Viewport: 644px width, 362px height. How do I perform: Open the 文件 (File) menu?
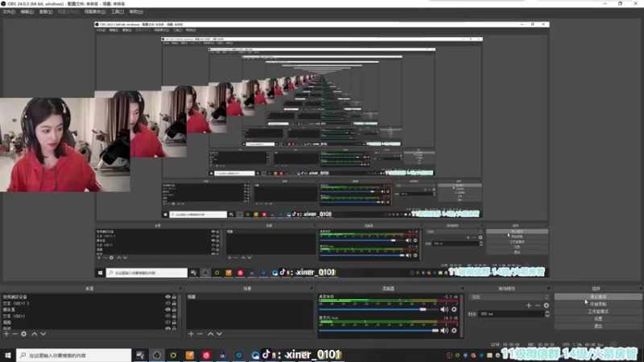9,12
